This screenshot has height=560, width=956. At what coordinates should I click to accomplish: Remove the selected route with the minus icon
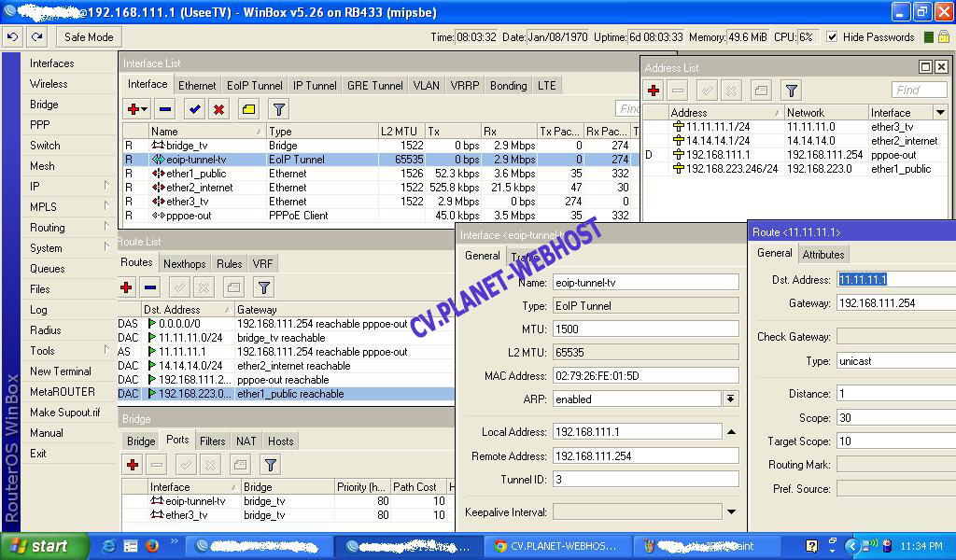click(149, 287)
